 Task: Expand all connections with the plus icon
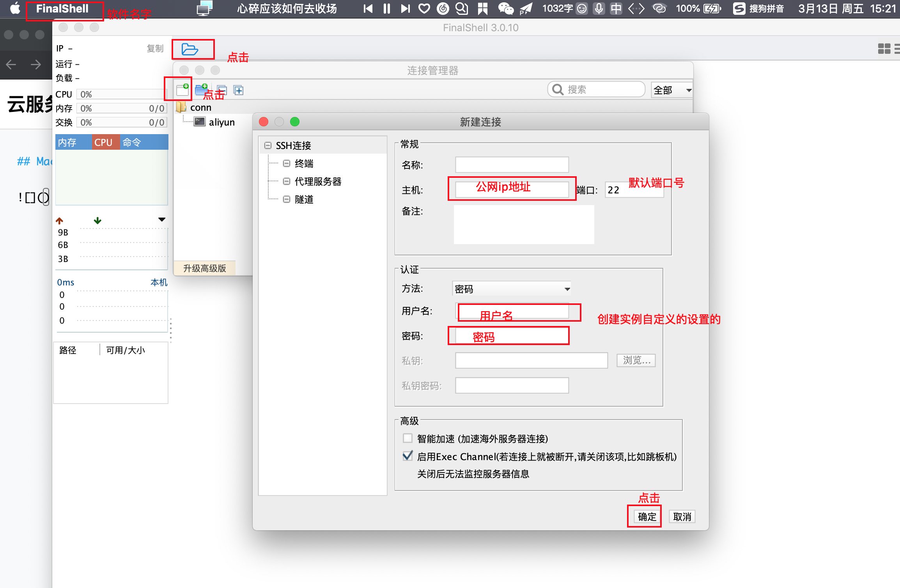tap(238, 90)
